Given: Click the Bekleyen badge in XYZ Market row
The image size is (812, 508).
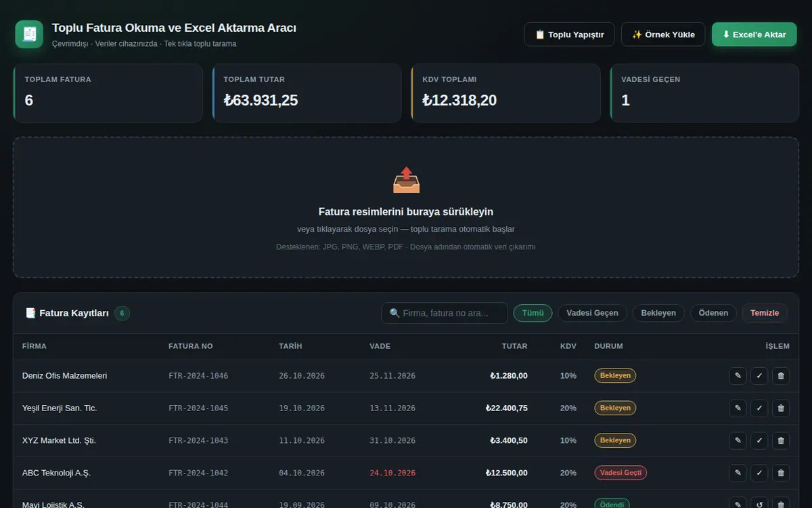Looking at the screenshot, I should 615,440.
